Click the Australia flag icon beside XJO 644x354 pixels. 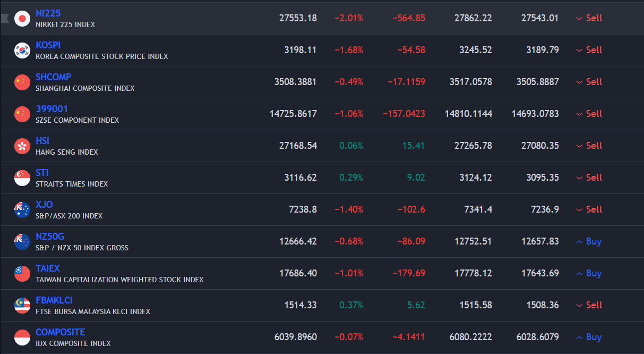pyautogui.click(x=22, y=209)
